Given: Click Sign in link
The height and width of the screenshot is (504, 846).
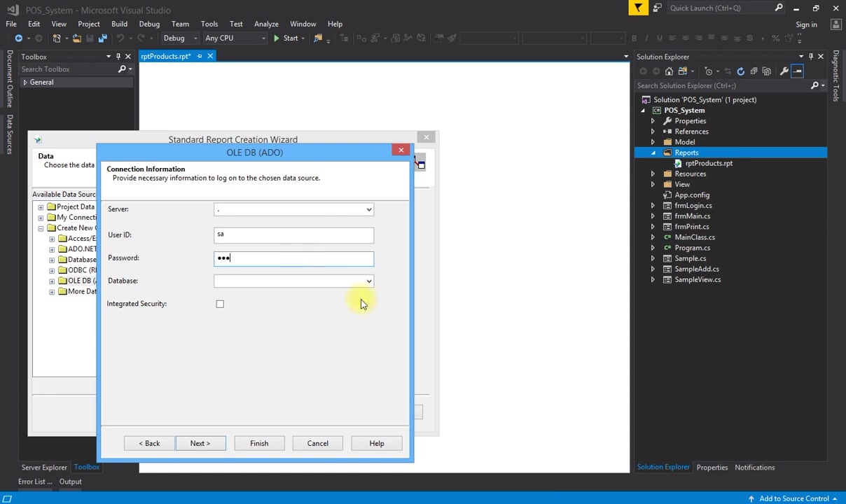Looking at the screenshot, I should 806,24.
